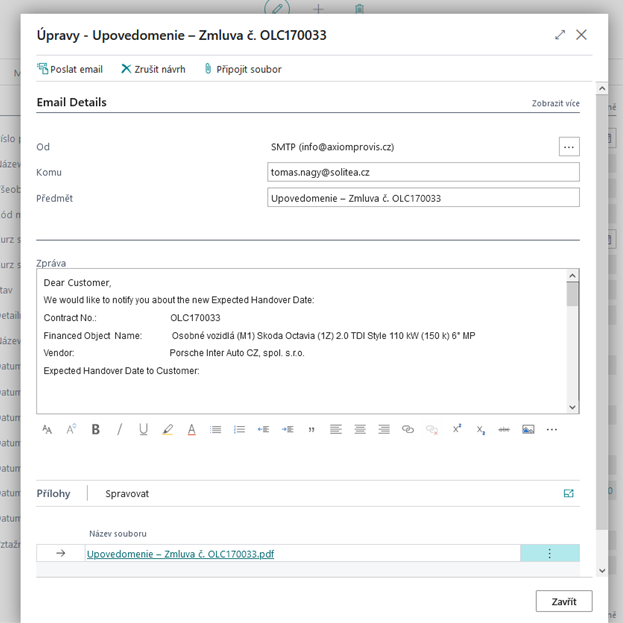The image size is (623, 623).
Task: Insert hyperlink using the link icon
Action: (408, 429)
